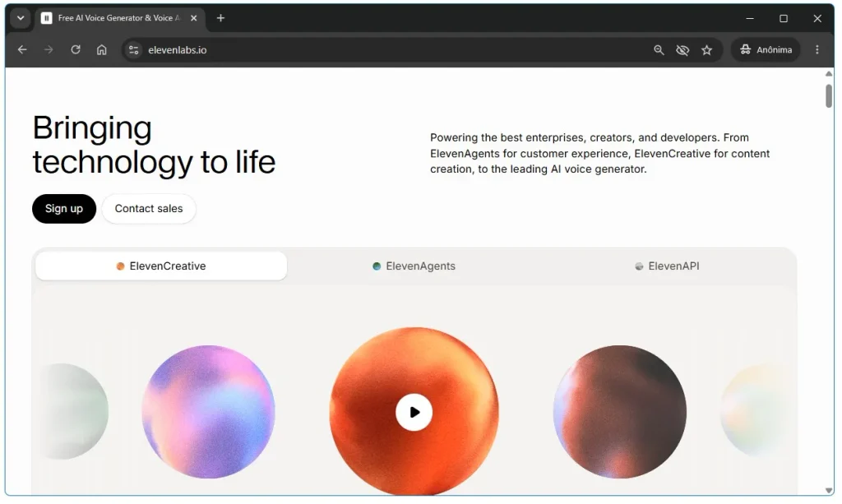Image resolution: width=842 pixels, height=504 pixels.
Task: Click the scrollbar down arrow
Action: [x=829, y=490]
